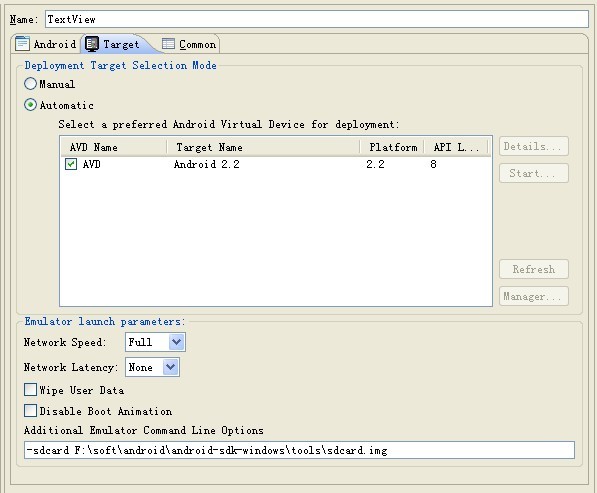Sort by AVD Name column header
The height and width of the screenshot is (493, 597).
pyautogui.click(x=114, y=147)
